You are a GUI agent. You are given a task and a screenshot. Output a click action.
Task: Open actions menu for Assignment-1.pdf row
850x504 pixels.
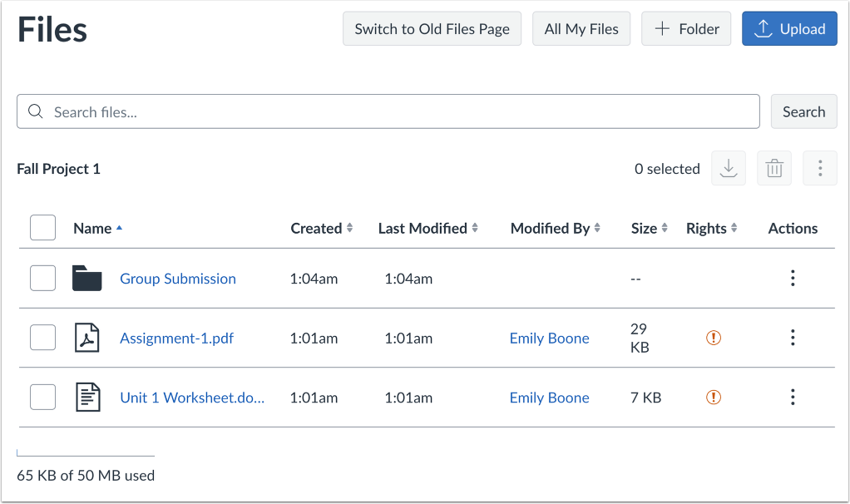tap(793, 338)
